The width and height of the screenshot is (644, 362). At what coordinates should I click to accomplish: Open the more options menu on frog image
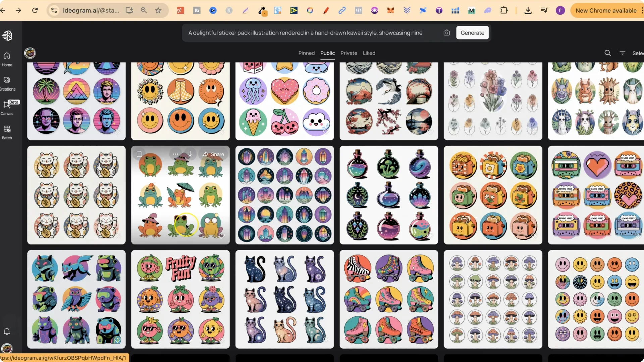click(175, 154)
